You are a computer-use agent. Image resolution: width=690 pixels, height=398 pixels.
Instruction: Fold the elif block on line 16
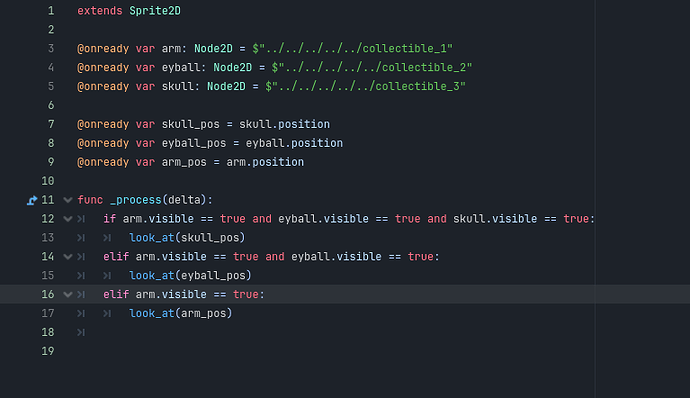[x=68, y=295]
